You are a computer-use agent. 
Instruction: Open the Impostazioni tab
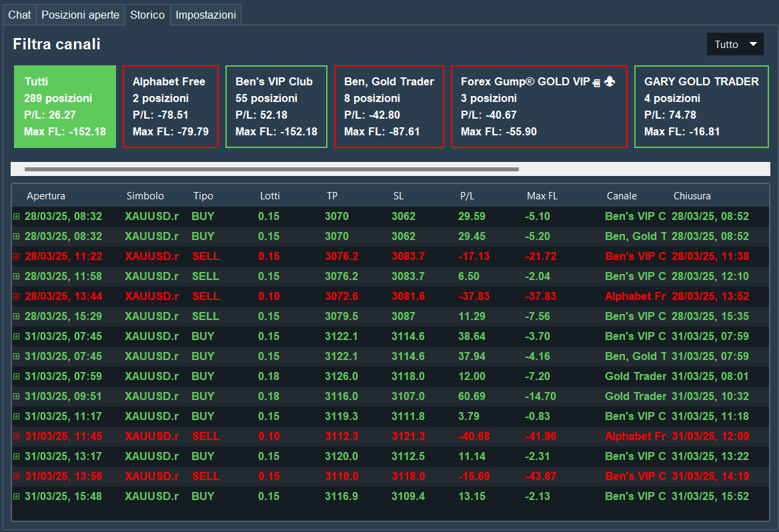coord(205,15)
